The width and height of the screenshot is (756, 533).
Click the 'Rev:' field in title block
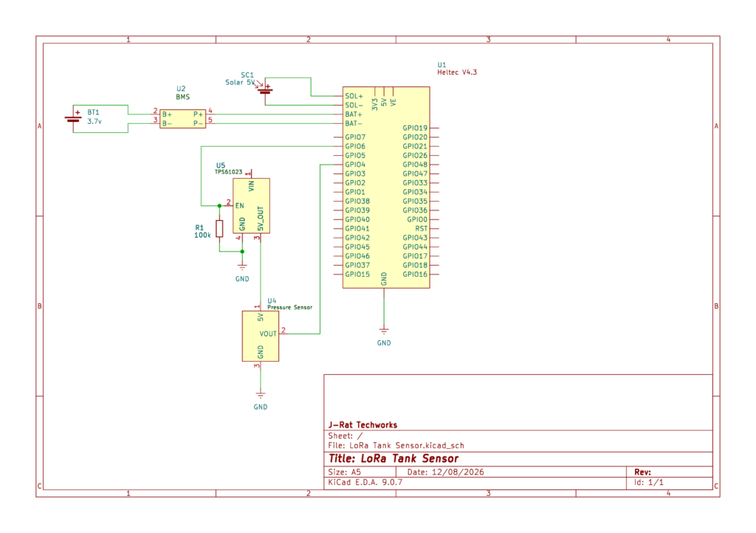(x=643, y=472)
